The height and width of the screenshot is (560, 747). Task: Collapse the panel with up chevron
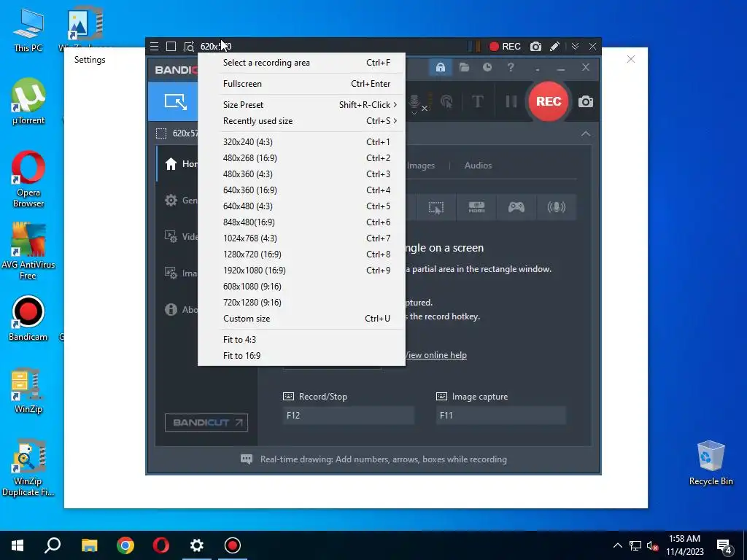click(x=586, y=134)
